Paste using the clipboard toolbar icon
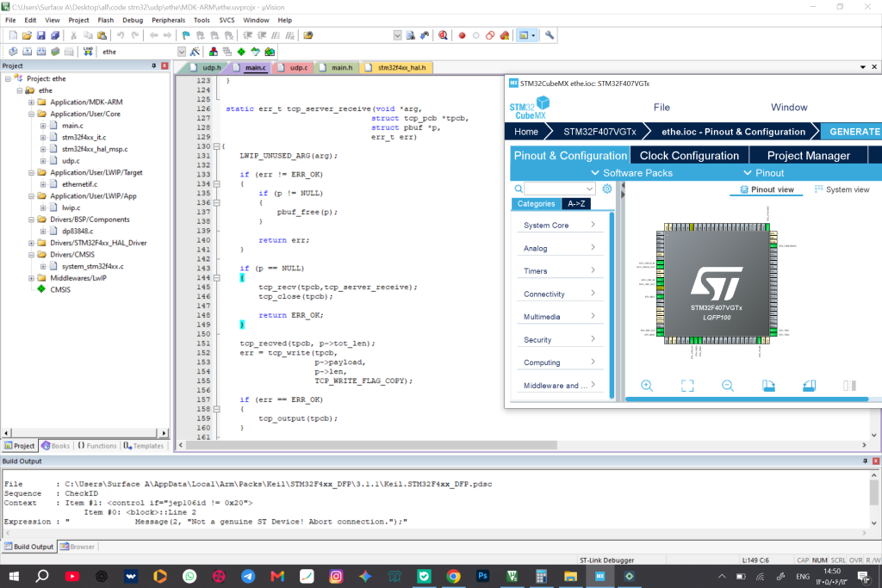 click(102, 35)
